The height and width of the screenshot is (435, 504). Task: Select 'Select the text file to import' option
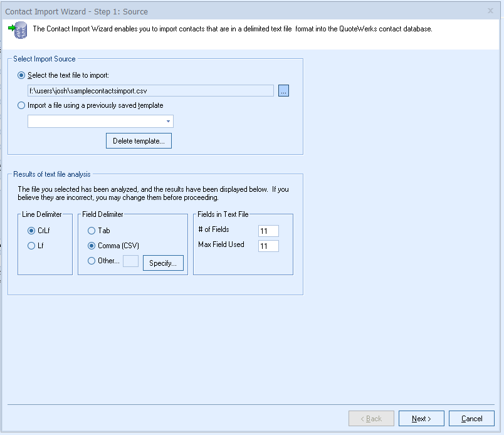(x=22, y=75)
